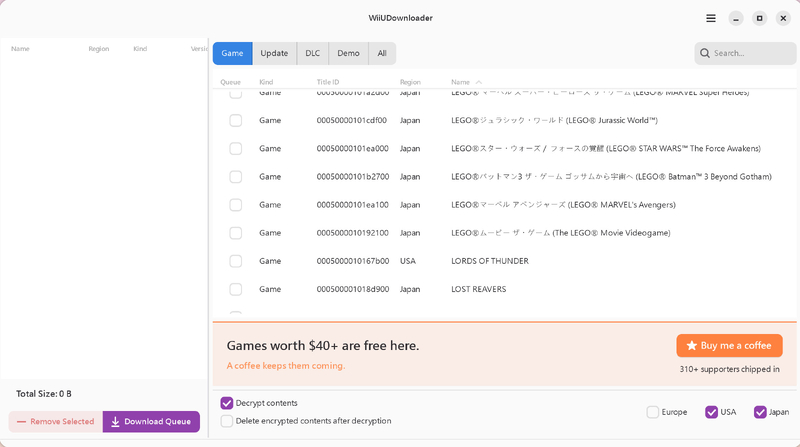The width and height of the screenshot is (800, 447).
Task: Click LEGO MARVEL's Avengers title name
Action: point(563,205)
